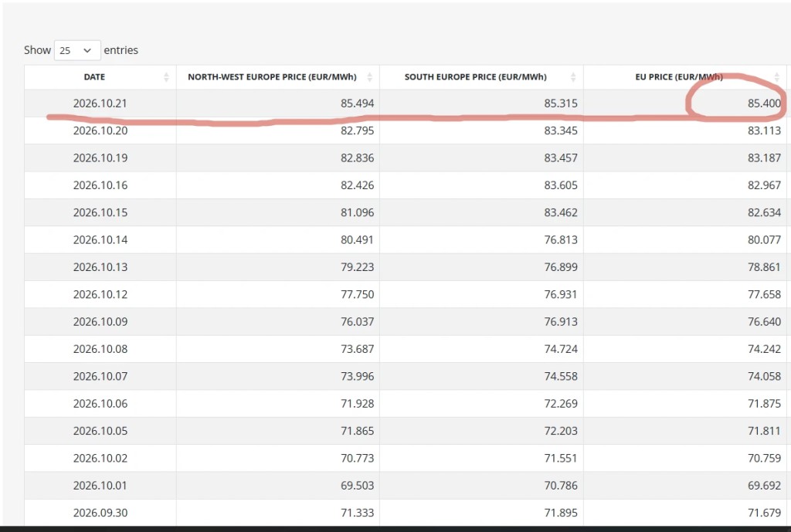This screenshot has width=791, height=532.
Task: Select the date cell 2026.10.20
Action: point(100,130)
